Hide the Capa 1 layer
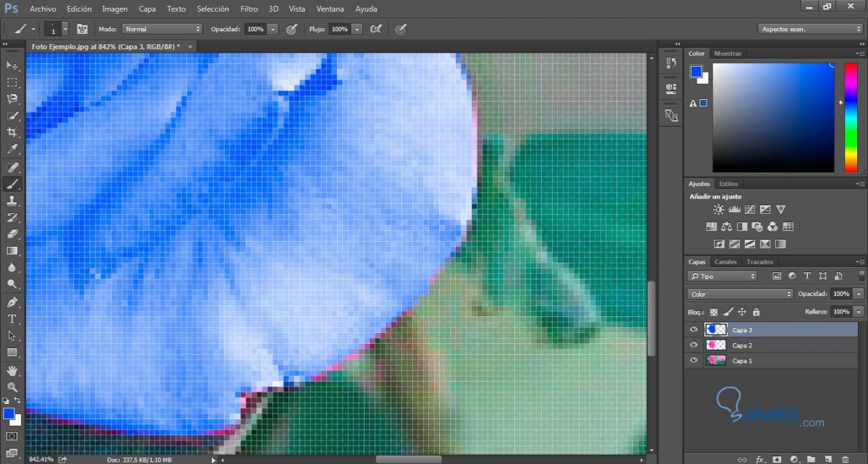Image resolution: width=868 pixels, height=464 pixels. (x=694, y=360)
